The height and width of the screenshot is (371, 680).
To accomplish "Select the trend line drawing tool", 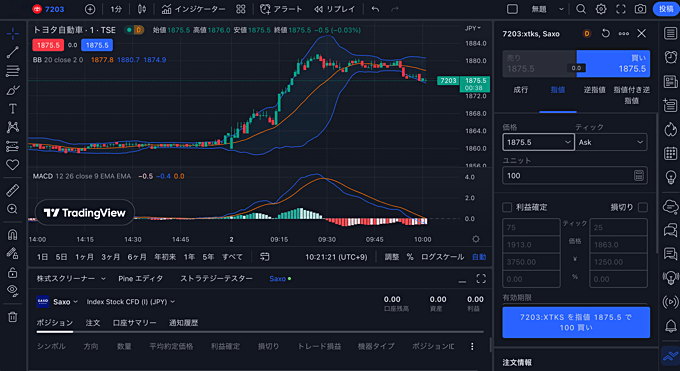I will [x=13, y=52].
